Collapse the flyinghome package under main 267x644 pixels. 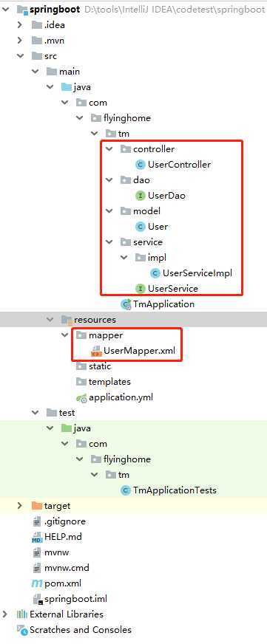(79, 118)
